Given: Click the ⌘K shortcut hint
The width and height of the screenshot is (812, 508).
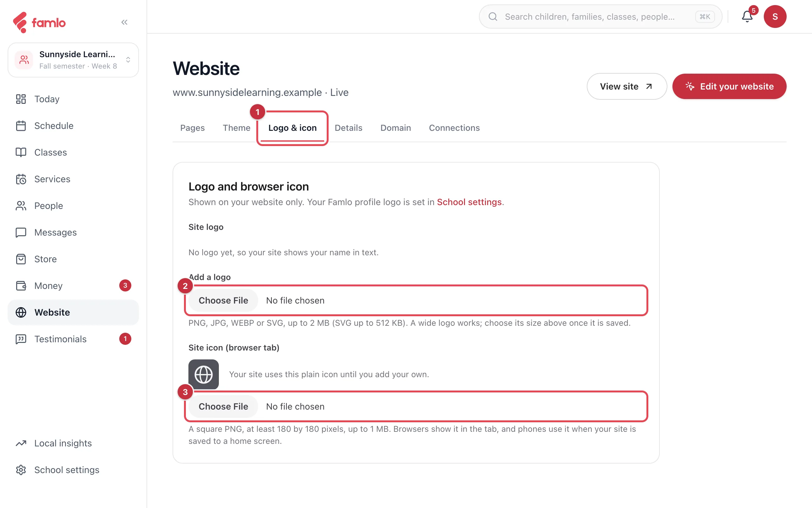Looking at the screenshot, I should [x=704, y=17].
